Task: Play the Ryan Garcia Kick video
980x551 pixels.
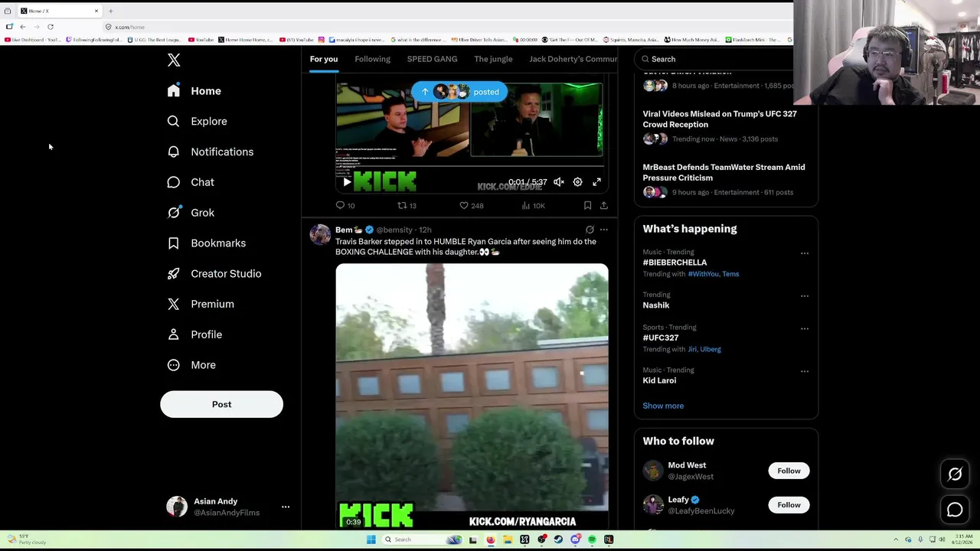Action: click(472, 396)
